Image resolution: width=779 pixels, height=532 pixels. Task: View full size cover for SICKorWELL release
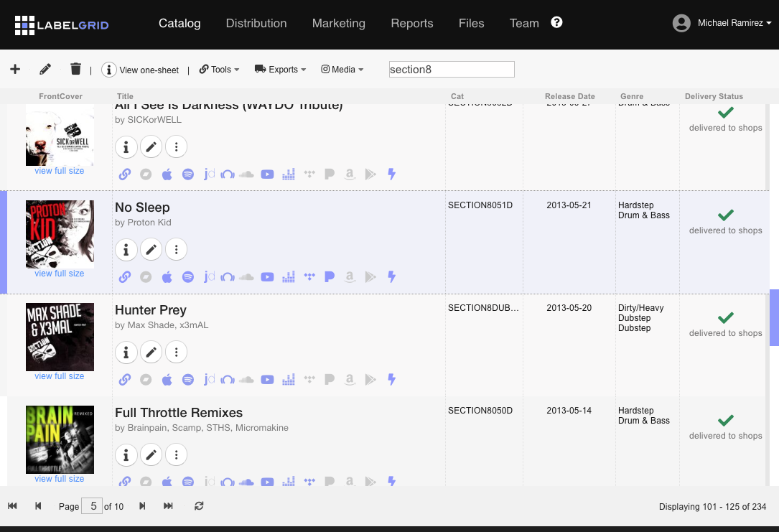coord(60,171)
